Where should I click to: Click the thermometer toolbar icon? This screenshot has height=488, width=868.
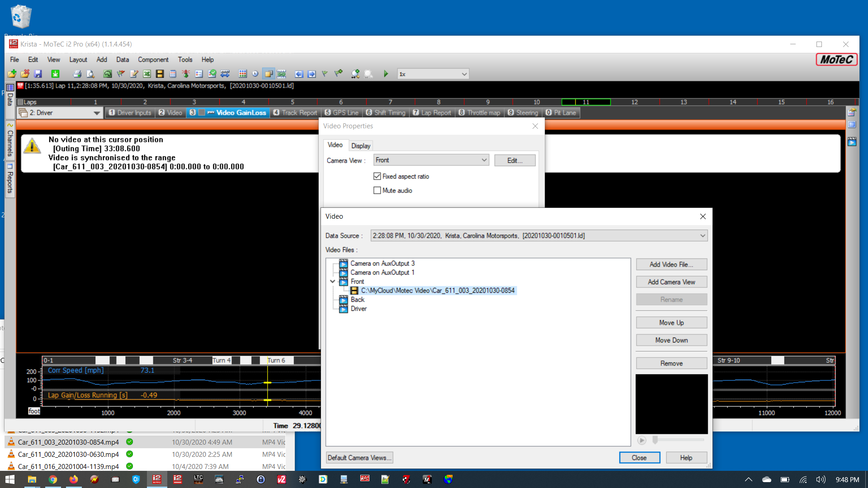click(186, 74)
